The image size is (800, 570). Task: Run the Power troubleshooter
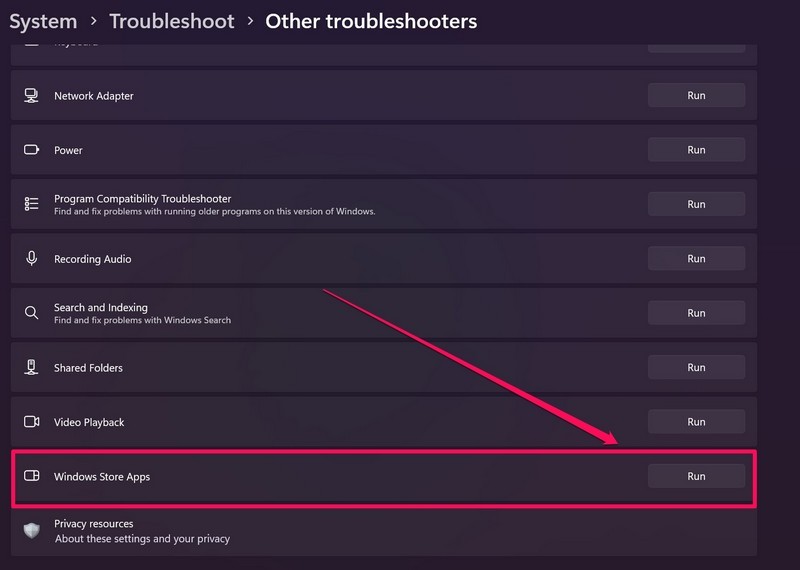[696, 150]
